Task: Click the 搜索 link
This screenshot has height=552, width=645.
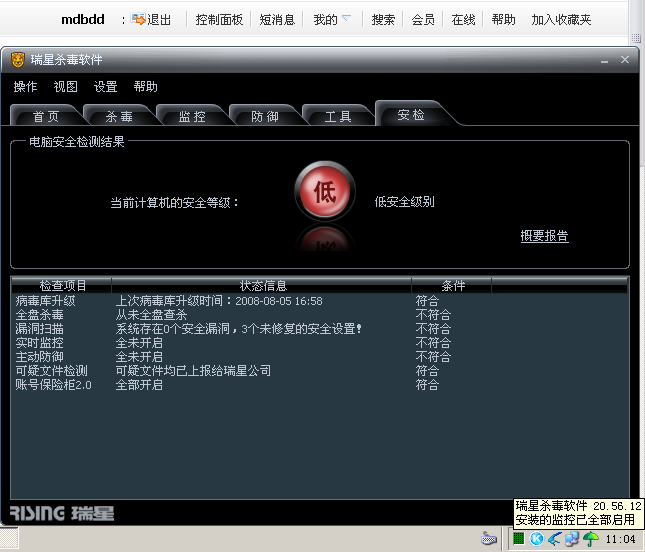Action: pyautogui.click(x=383, y=19)
